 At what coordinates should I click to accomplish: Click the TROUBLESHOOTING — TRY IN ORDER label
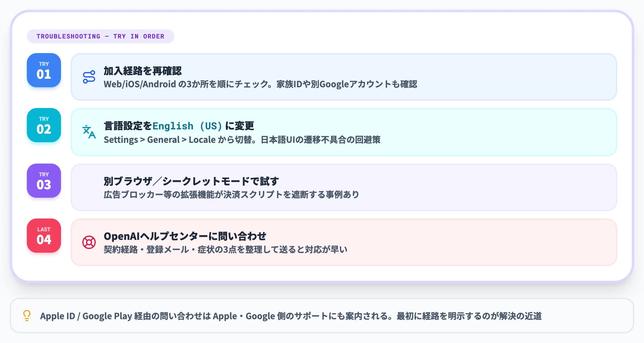(100, 36)
